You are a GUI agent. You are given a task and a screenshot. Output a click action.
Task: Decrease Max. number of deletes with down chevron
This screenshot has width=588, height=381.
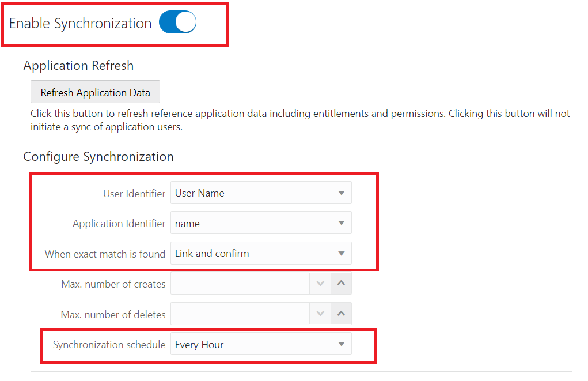pyautogui.click(x=321, y=314)
